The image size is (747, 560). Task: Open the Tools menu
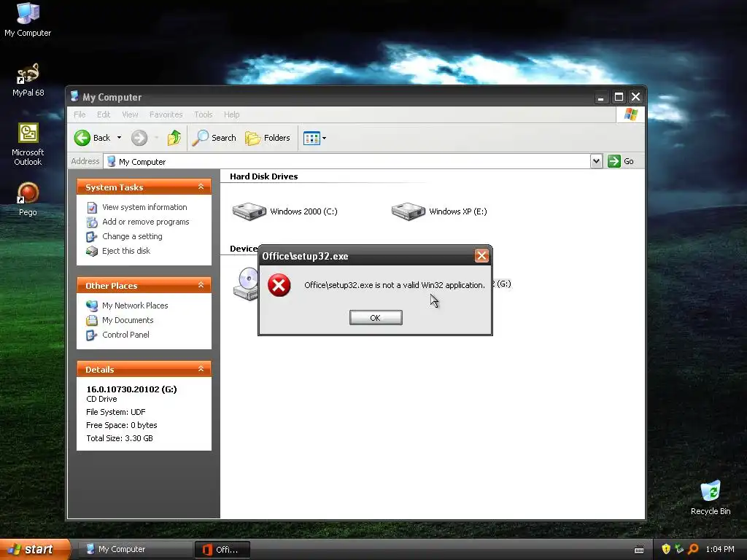point(203,114)
